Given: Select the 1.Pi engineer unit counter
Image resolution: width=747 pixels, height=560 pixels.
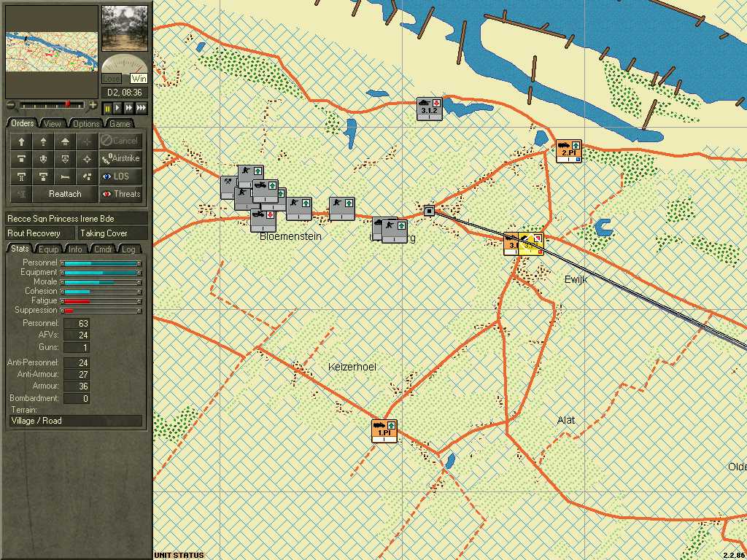Looking at the screenshot, I should pyautogui.click(x=384, y=431).
